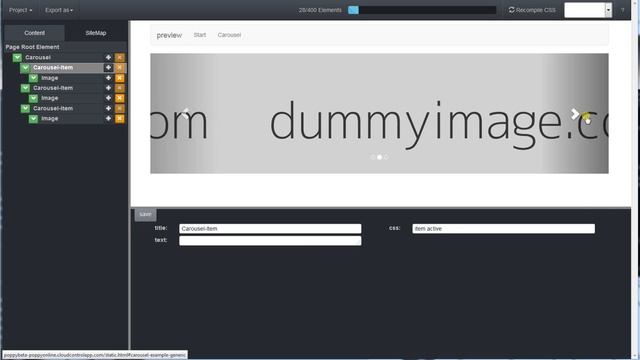Click the elements usage progress bar
Image resolution: width=640 pixels, height=360 pixels.
coord(422,10)
